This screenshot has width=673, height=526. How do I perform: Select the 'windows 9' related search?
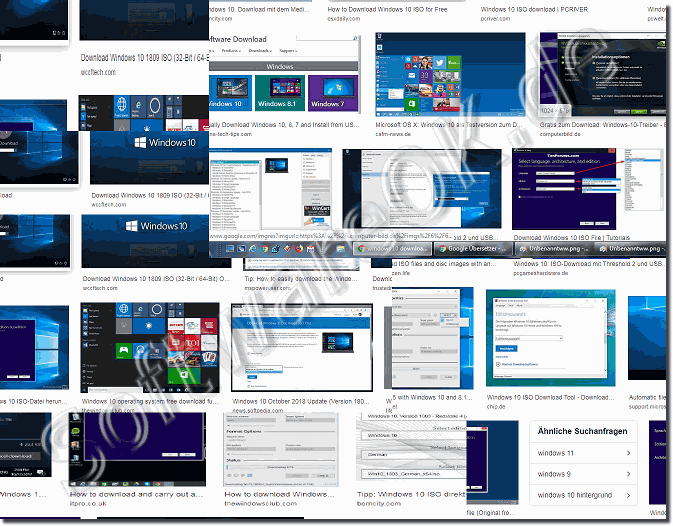pos(583,474)
